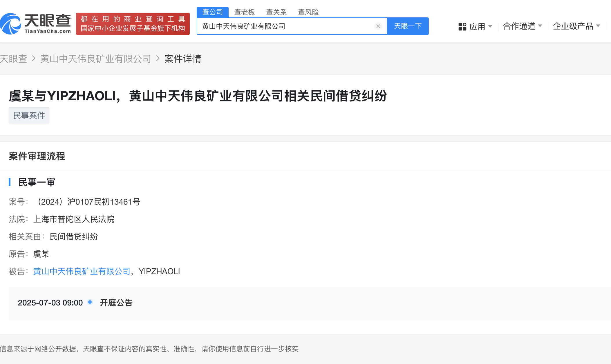This screenshot has height=364, width=611.
Task: Select the 查公司 search tab
Action: coord(212,12)
